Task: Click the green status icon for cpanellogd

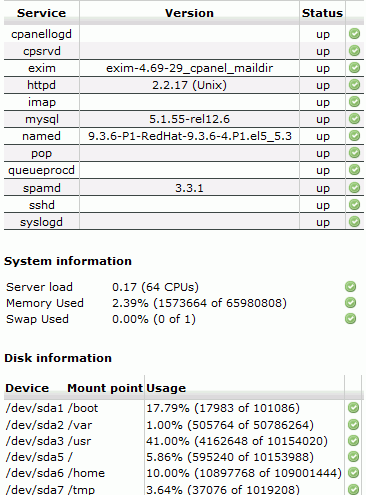Action: (354, 34)
